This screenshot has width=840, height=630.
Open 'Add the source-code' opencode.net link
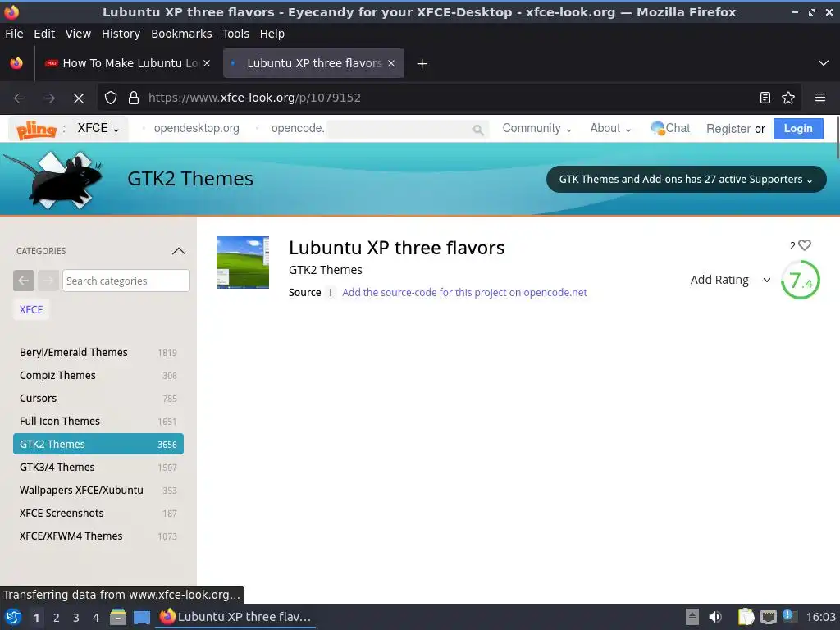(464, 293)
